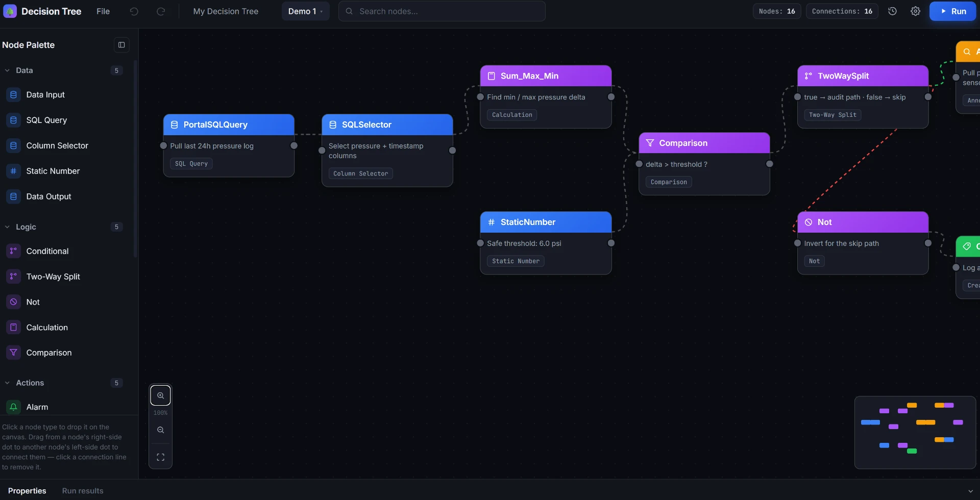Click the Connections: 16 counter
The image size is (980, 500).
[842, 11]
